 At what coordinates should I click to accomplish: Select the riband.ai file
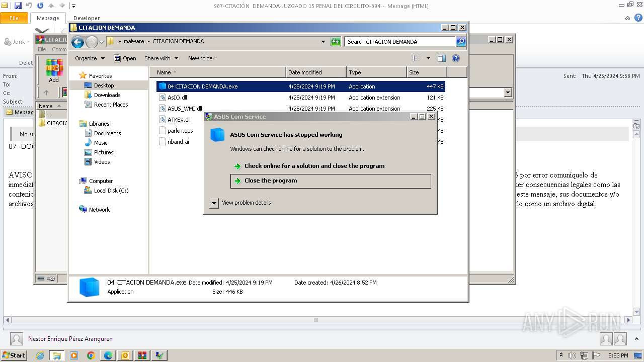pyautogui.click(x=178, y=142)
